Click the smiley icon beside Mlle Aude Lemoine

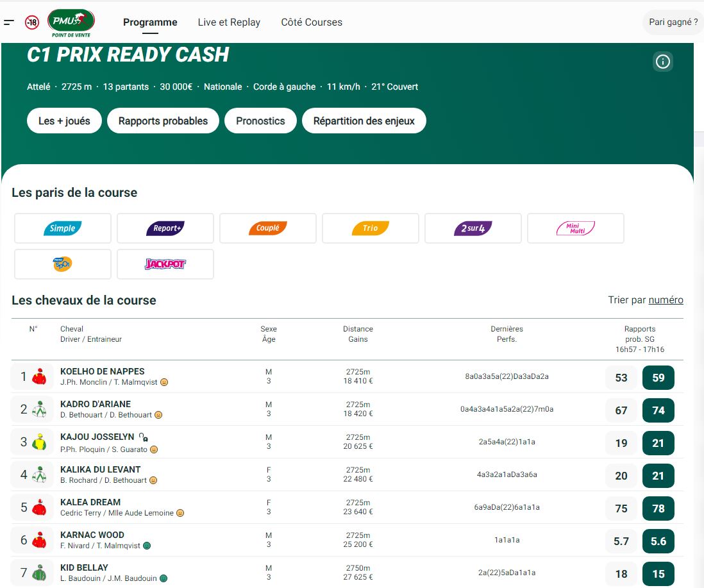[x=180, y=513]
